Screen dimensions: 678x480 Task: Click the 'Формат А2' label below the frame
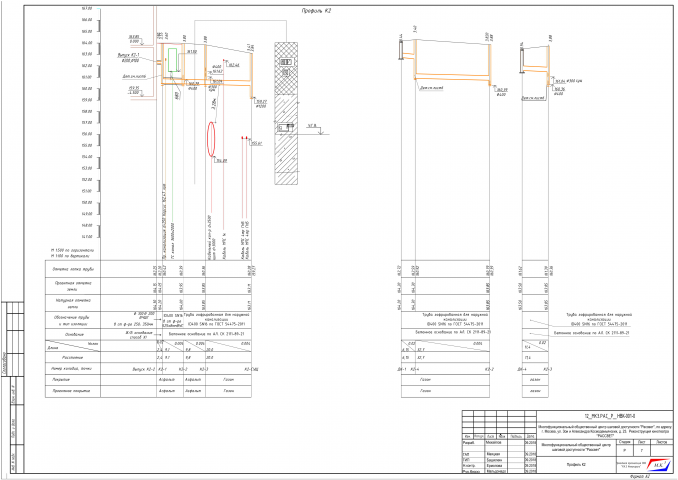coord(640,477)
